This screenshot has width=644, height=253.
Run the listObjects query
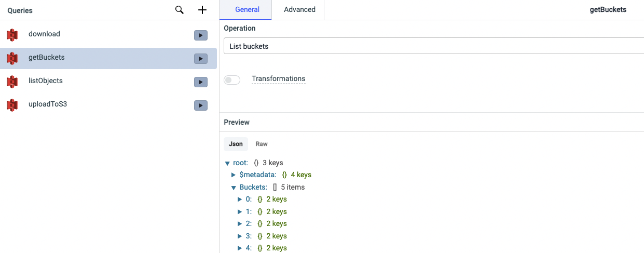tap(201, 82)
